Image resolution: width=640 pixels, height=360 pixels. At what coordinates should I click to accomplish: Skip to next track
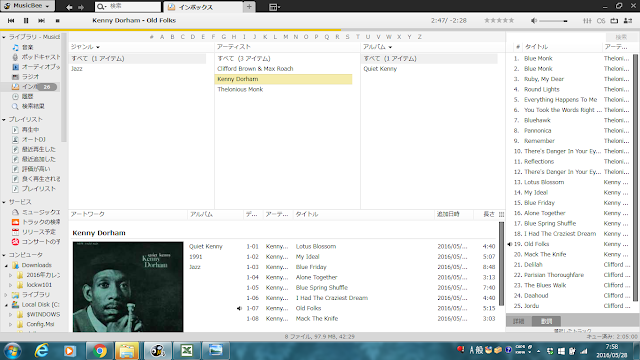click(42, 20)
